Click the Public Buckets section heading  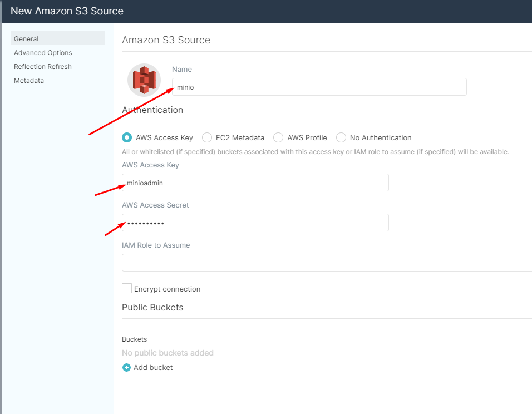pyautogui.click(x=152, y=308)
